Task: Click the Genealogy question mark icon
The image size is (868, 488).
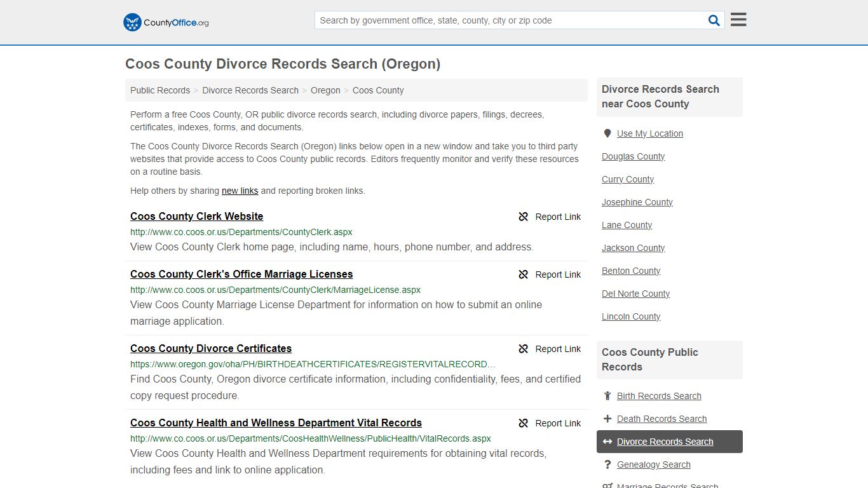Action: coord(607,464)
